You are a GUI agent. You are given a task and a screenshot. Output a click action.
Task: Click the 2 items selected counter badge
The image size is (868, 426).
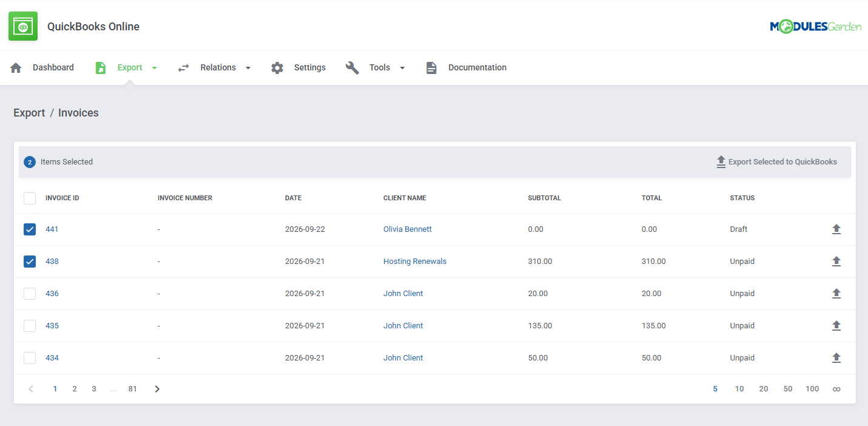(30, 162)
